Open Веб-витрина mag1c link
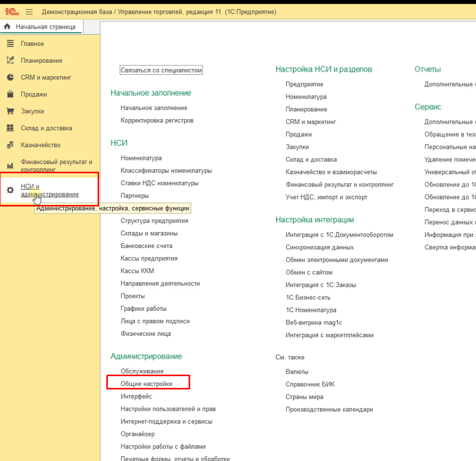Image resolution: width=476 pixels, height=461 pixels. pos(314,322)
